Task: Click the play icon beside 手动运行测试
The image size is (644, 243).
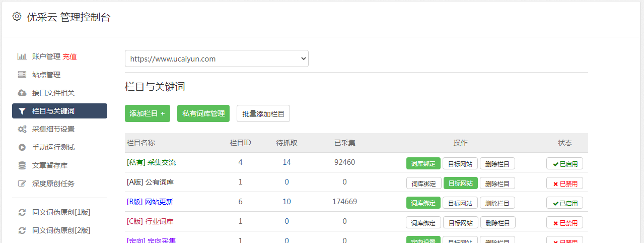Action: (x=22, y=147)
